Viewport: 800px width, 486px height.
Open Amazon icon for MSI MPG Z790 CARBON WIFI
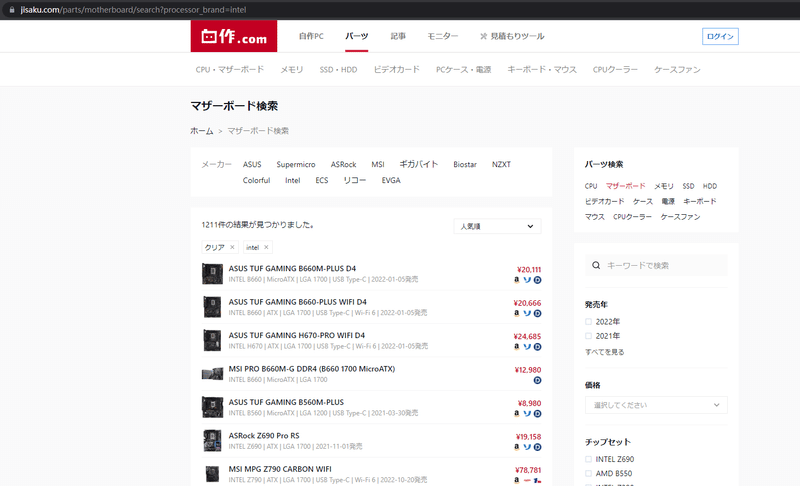pos(516,480)
